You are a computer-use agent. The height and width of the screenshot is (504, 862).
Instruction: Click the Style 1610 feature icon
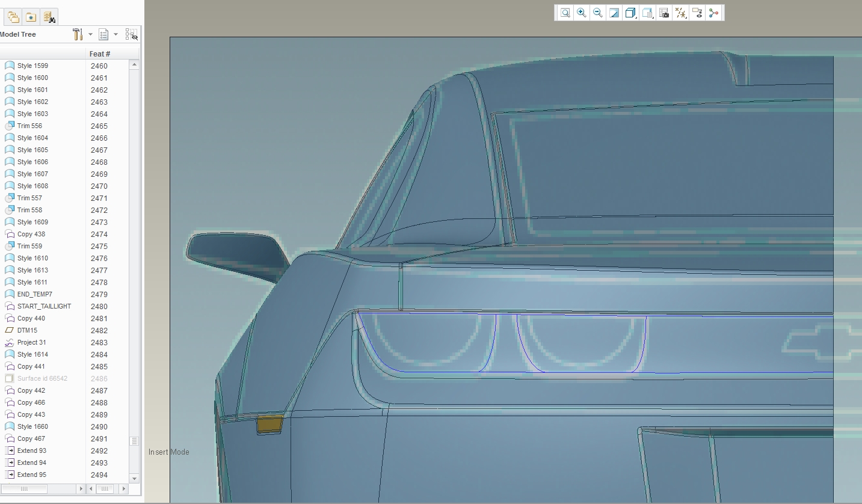click(10, 258)
